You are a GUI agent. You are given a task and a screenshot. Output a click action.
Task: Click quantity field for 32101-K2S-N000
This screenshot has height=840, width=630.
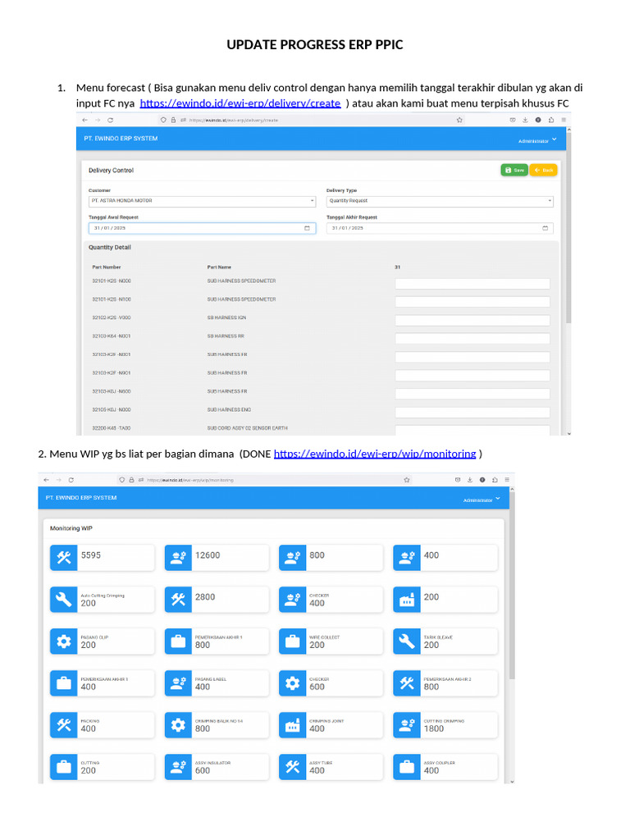click(472, 283)
